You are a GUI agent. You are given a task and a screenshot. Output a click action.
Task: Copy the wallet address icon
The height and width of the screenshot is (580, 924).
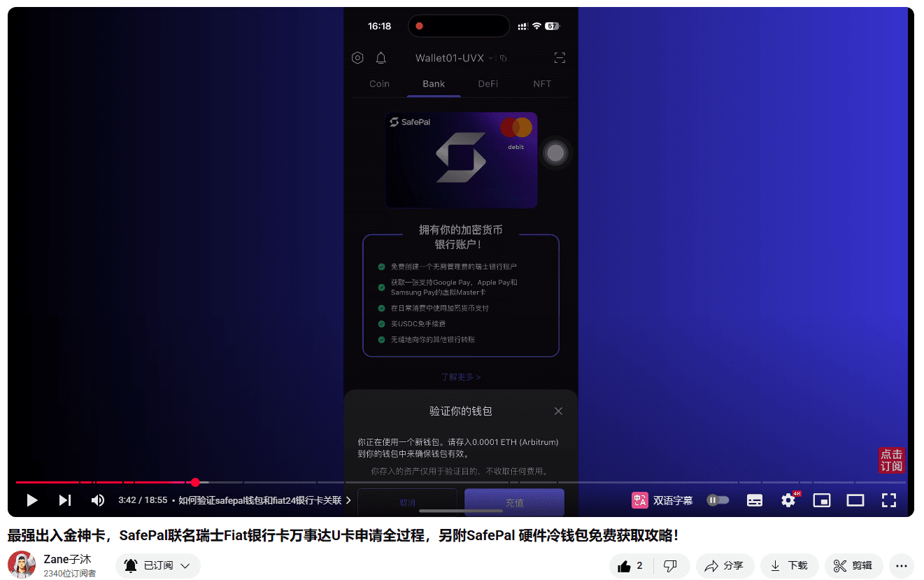504,58
